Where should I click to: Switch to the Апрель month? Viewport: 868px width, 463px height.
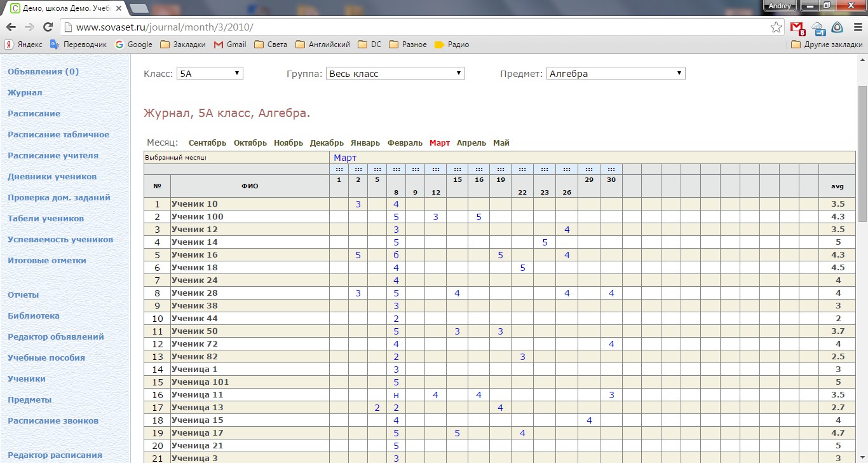coord(471,143)
